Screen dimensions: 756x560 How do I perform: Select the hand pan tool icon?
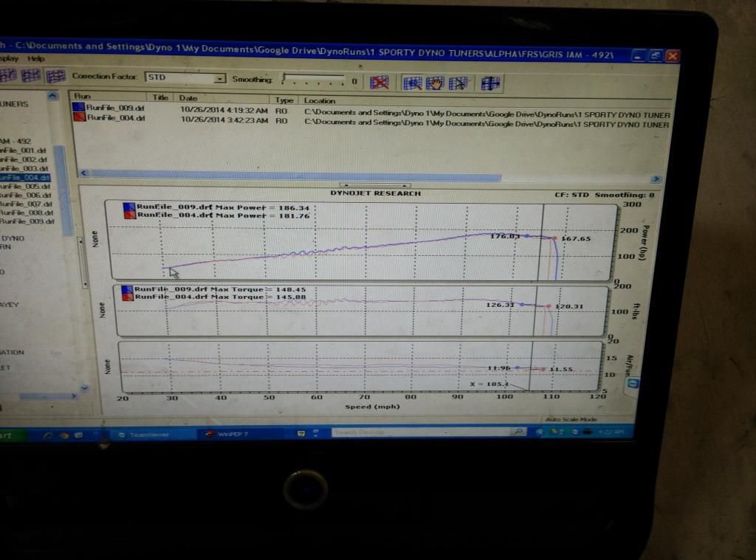click(435, 83)
